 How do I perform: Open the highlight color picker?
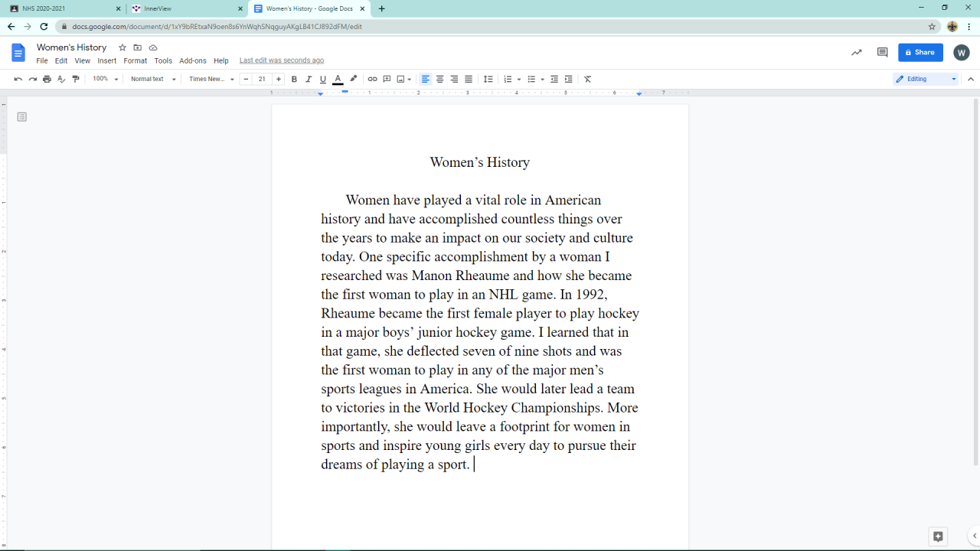pos(353,79)
